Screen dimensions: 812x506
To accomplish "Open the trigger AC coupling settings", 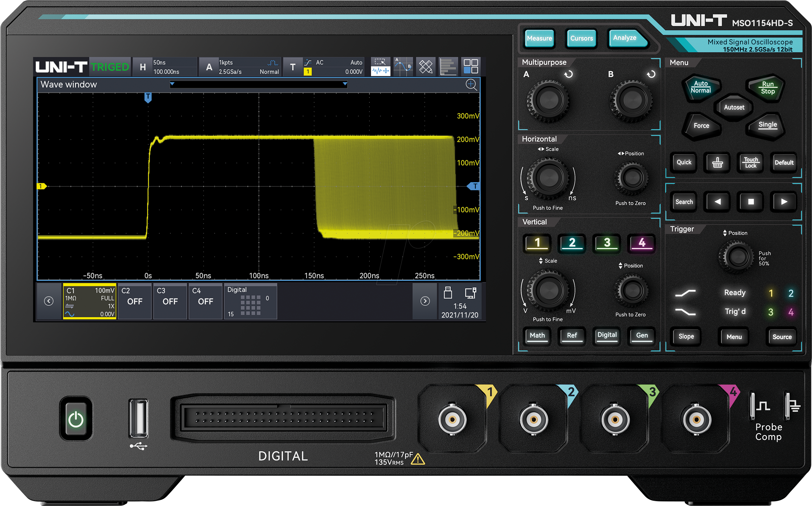I will (x=321, y=62).
